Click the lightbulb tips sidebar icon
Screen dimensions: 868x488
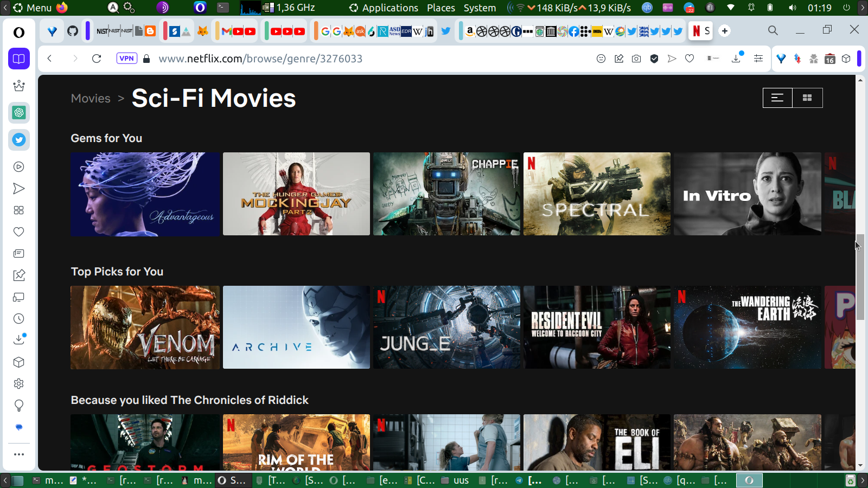pos(19,406)
